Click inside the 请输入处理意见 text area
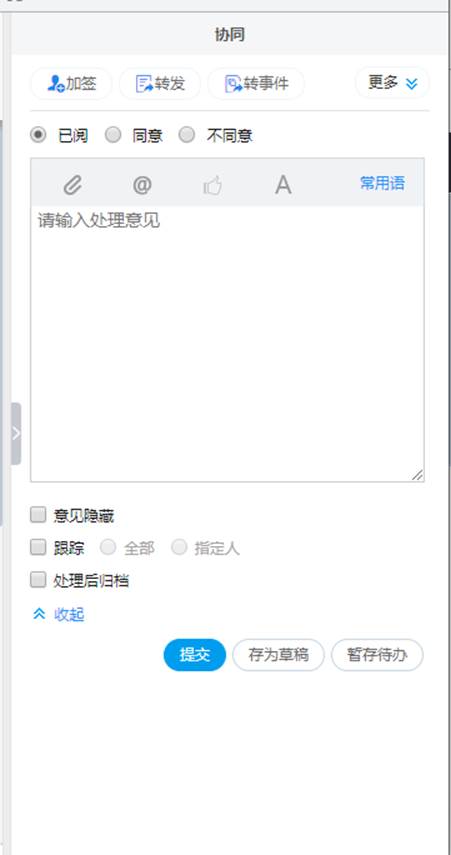 pyautogui.click(x=227, y=344)
